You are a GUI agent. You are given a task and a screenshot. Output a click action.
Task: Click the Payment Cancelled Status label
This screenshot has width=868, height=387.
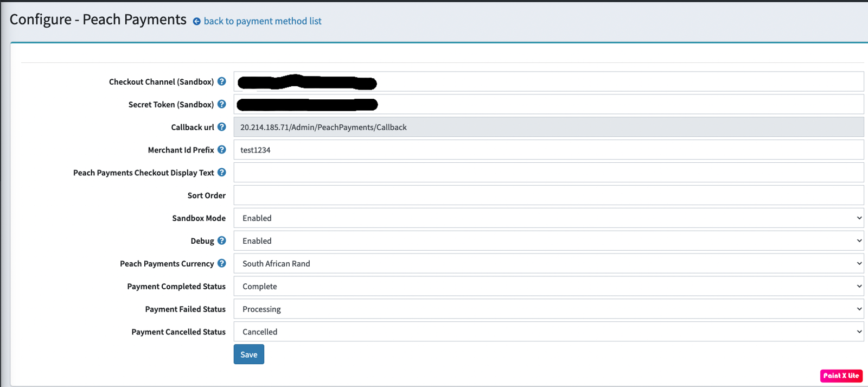click(x=178, y=332)
